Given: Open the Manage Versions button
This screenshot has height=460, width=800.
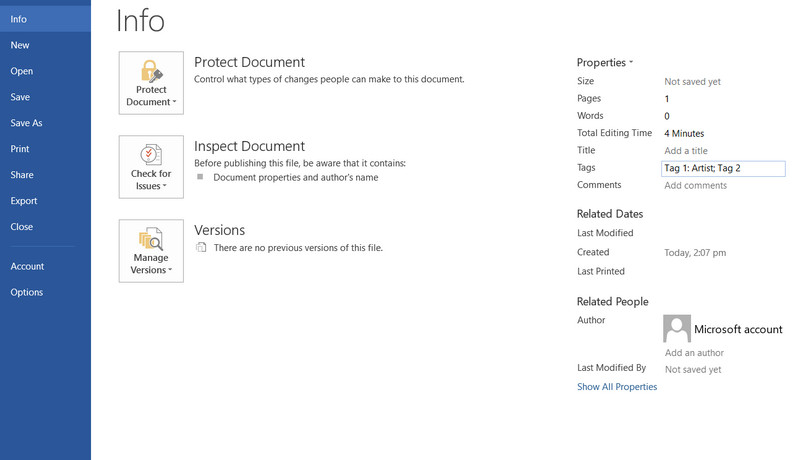Looking at the screenshot, I should (x=151, y=251).
